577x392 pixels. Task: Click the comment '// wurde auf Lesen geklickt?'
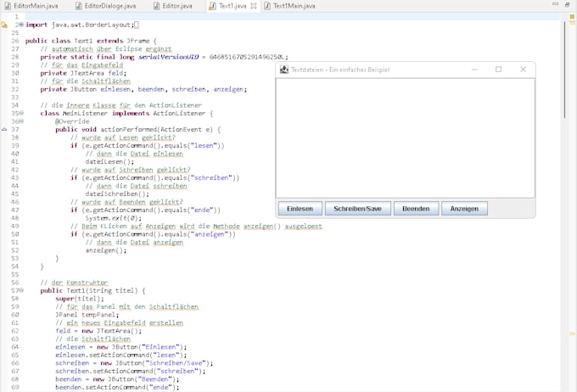123,137
